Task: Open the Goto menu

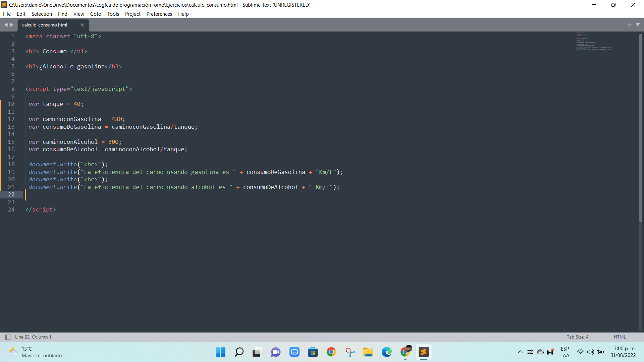Action: [96, 14]
